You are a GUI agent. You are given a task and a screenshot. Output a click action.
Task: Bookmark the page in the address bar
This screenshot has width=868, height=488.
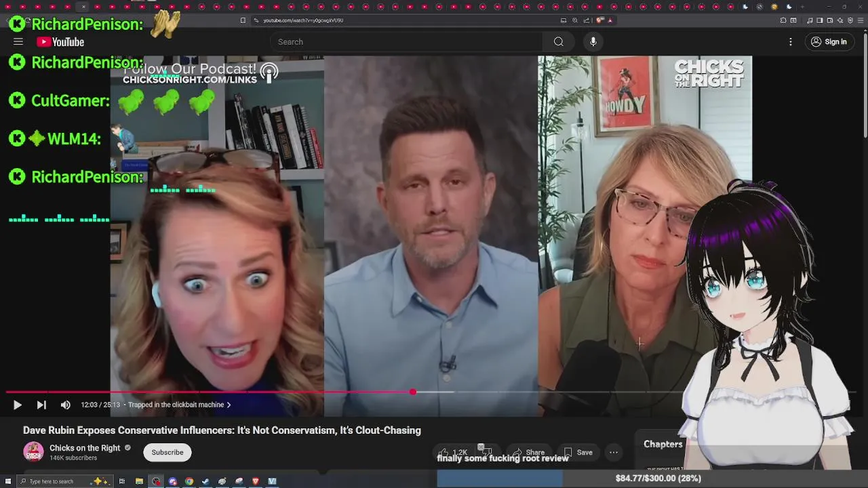[243, 20]
